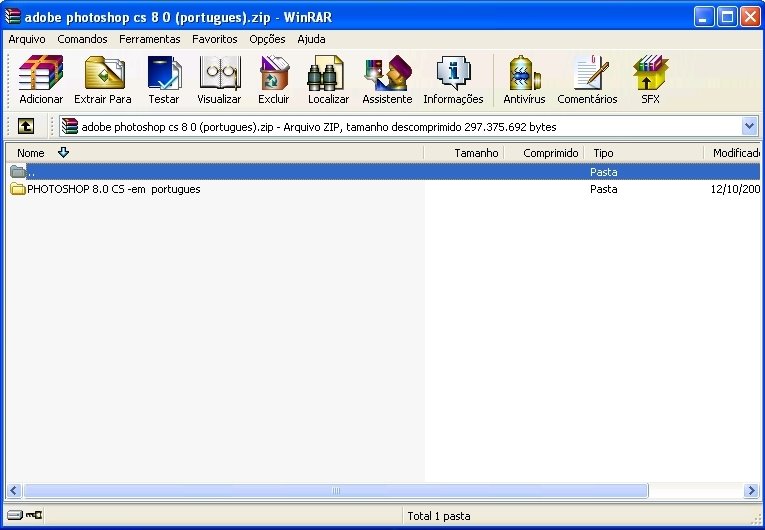Sort by the Comprimido column header

pyautogui.click(x=544, y=153)
